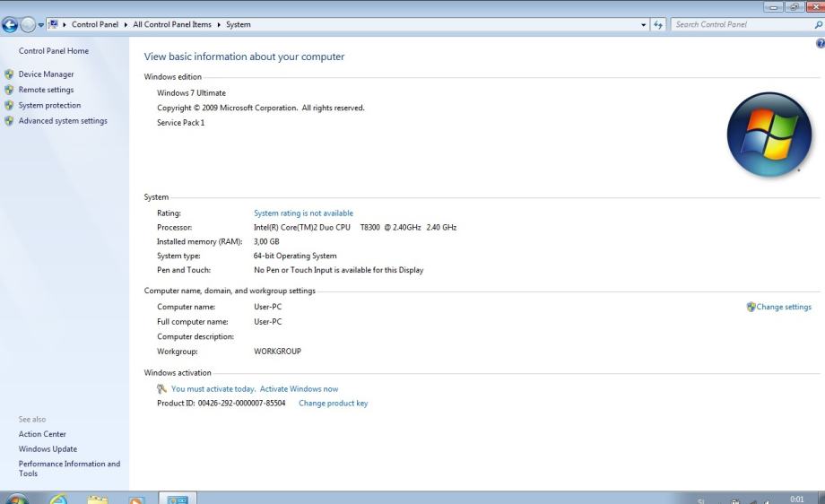Expand the arrow before Control Panel breadcrumb
Image resolution: width=825 pixels, height=504 pixels.
[65, 25]
